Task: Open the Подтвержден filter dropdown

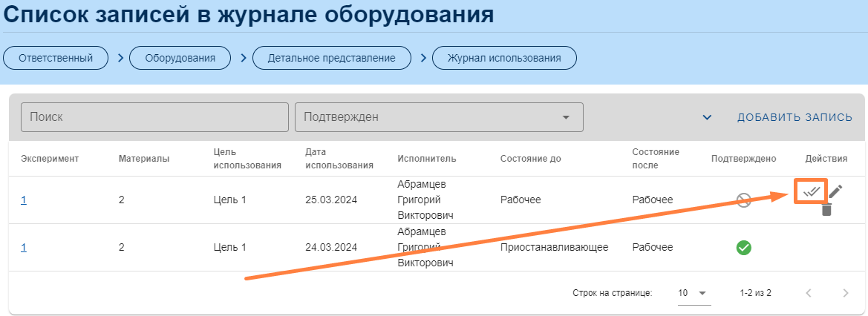Action: [439, 117]
